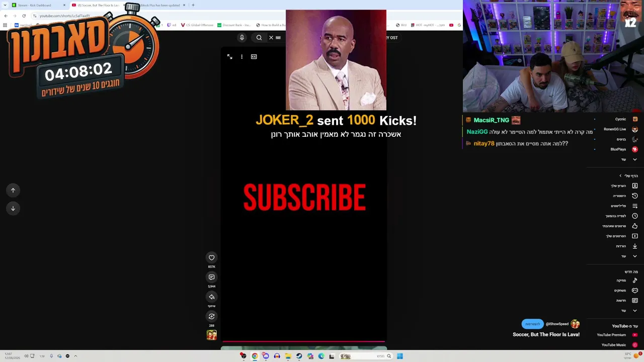Seek using the red Short progress bar

coord(303,342)
